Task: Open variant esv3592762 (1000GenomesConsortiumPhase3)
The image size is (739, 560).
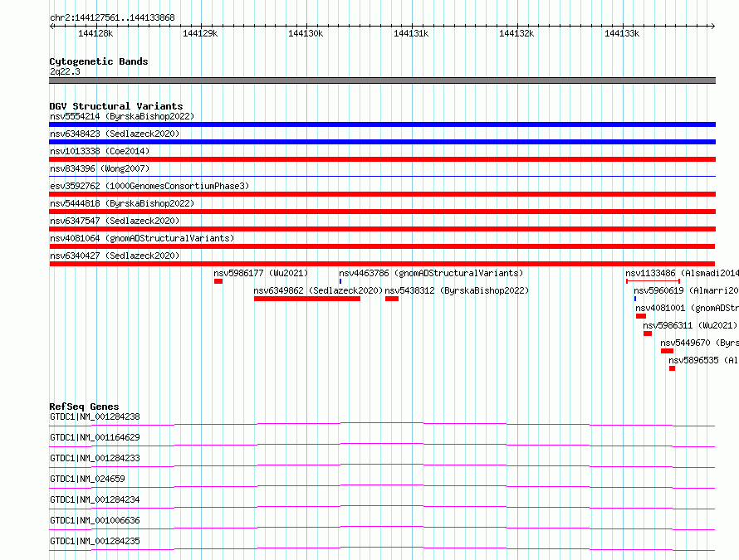Action: [x=149, y=186]
